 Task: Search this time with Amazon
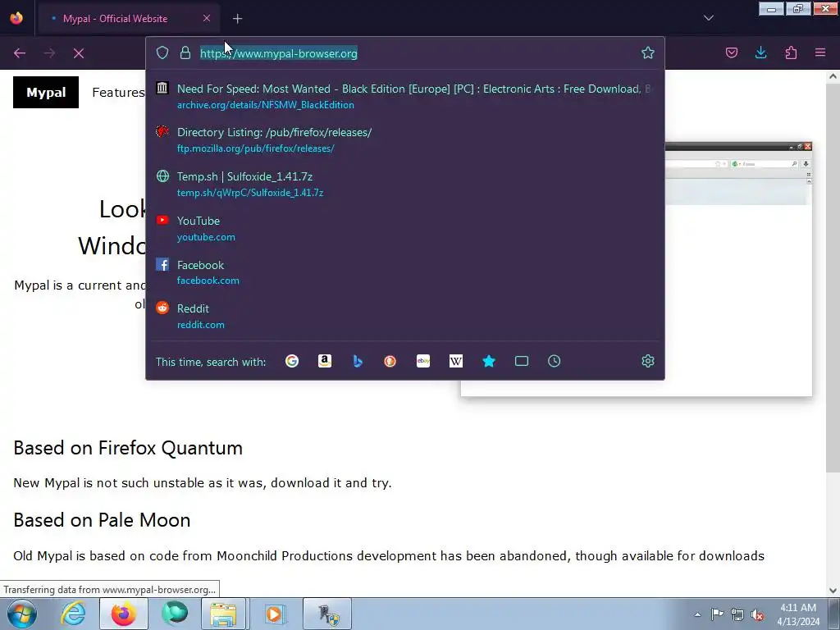(x=325, y=361)
